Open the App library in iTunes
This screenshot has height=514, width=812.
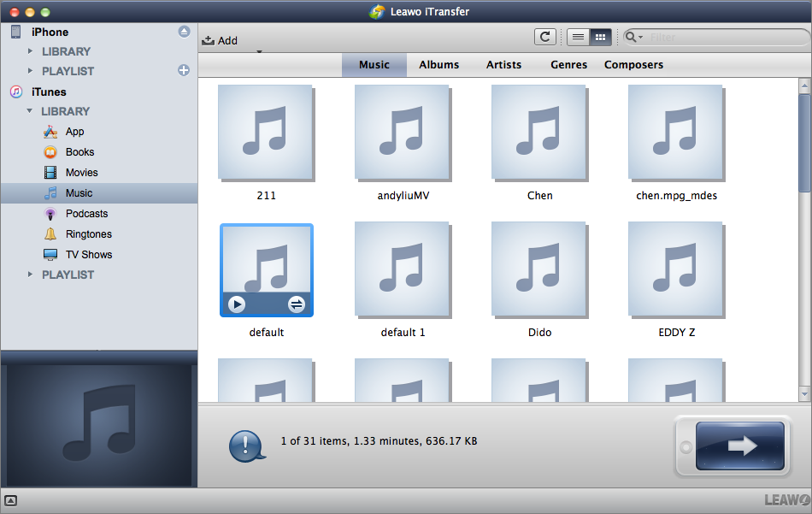[74, 132]
